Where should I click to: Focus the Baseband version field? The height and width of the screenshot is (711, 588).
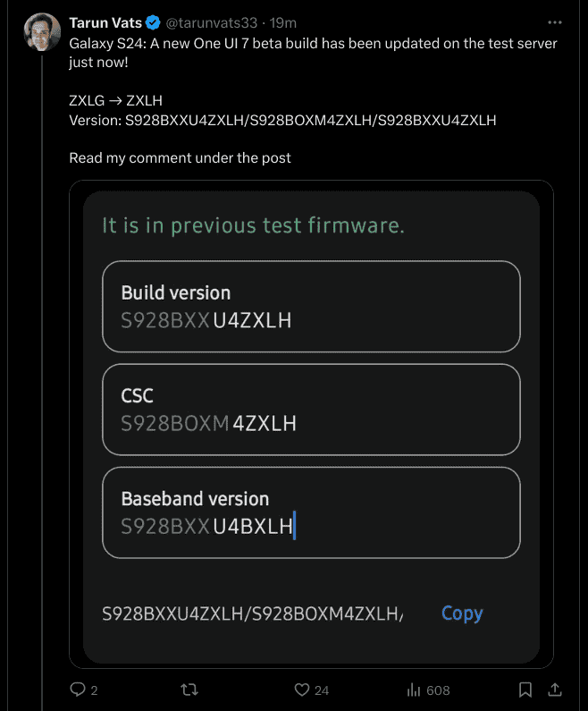311,512
